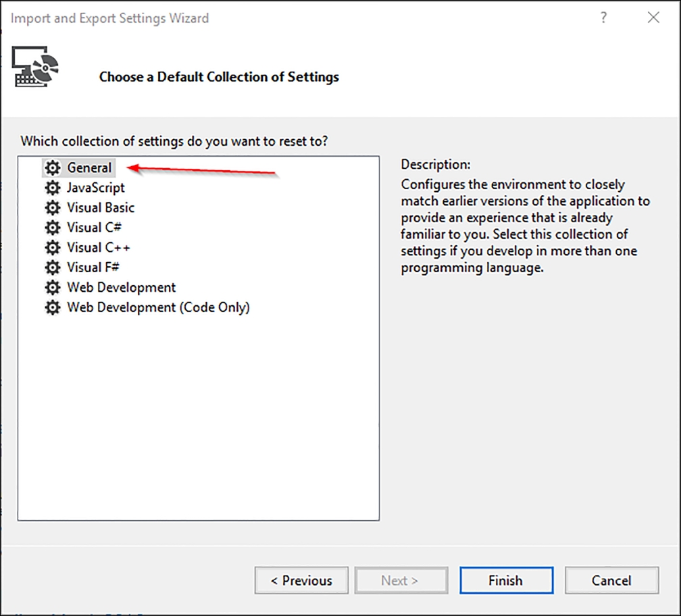Screen dimensions: 681x616
Task: Select the JavaScript settings collection
Action: [x=85, y=188]
